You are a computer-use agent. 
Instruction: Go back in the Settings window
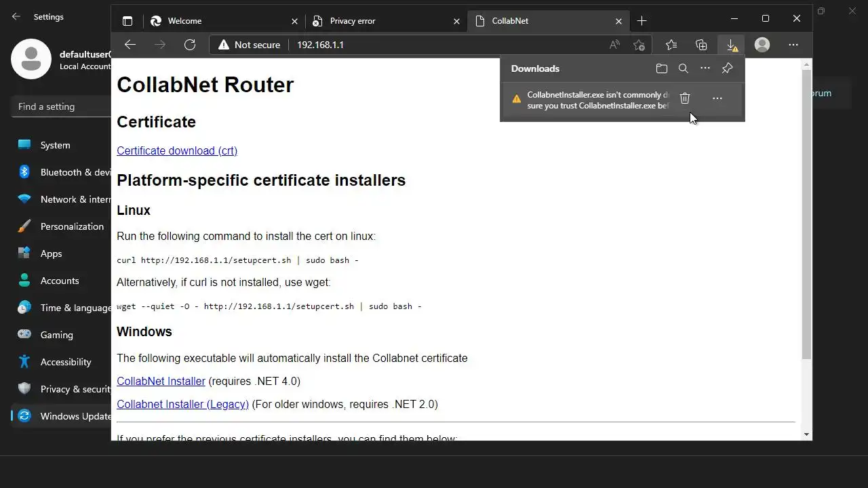pos(16,16)
